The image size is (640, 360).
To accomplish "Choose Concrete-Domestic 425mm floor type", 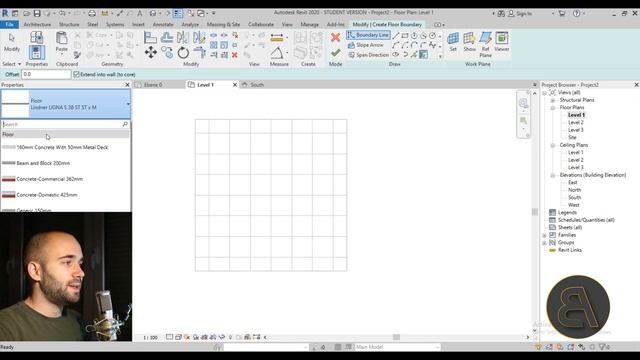I will pos(47,195).
